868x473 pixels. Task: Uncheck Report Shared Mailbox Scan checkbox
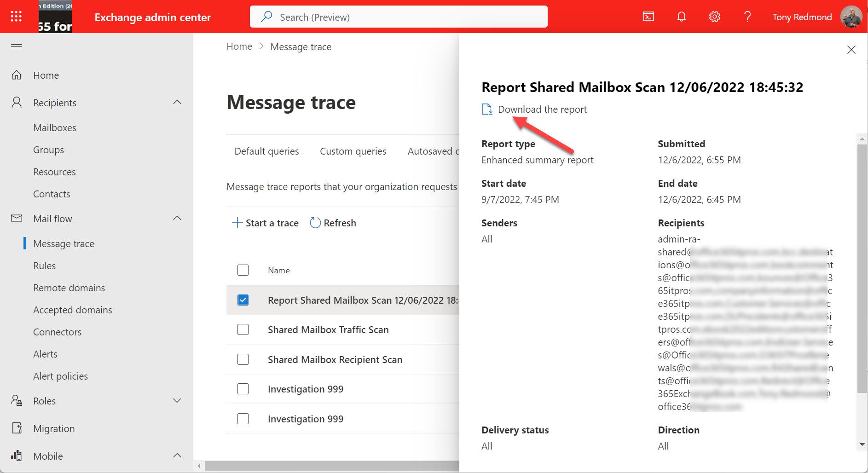(243, 300)
